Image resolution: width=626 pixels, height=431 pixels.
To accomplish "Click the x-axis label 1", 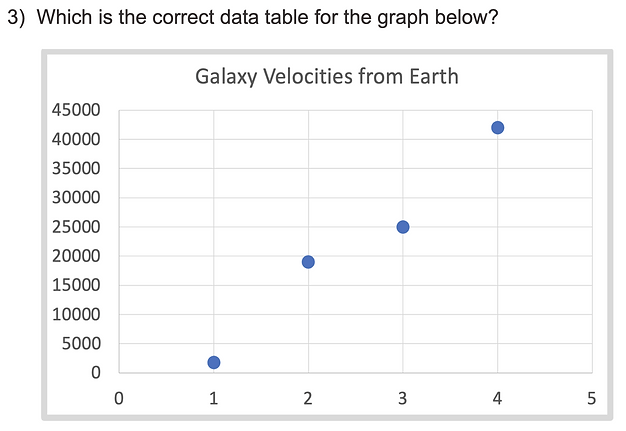I will click(x=213, y=399).
